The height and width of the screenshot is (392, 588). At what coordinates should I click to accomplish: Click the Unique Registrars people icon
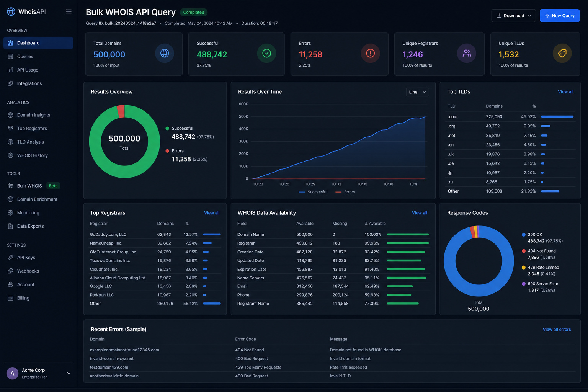[467, 53]
